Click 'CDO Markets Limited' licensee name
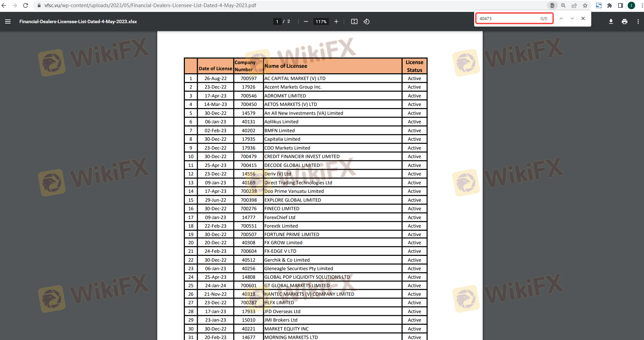Screen dimensions: 644x340 [x=287, y=148]
